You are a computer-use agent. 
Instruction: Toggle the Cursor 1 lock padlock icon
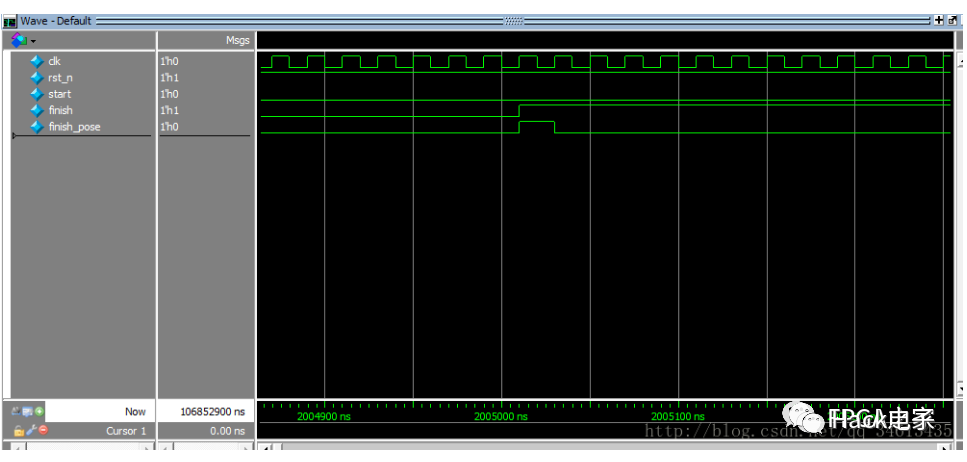(x=18, y=430)
